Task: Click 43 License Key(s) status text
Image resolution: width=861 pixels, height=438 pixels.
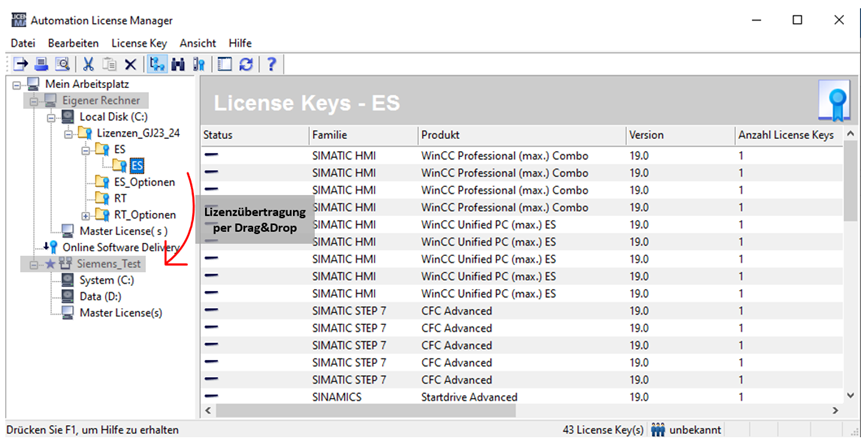Action: tap(603, 430)
